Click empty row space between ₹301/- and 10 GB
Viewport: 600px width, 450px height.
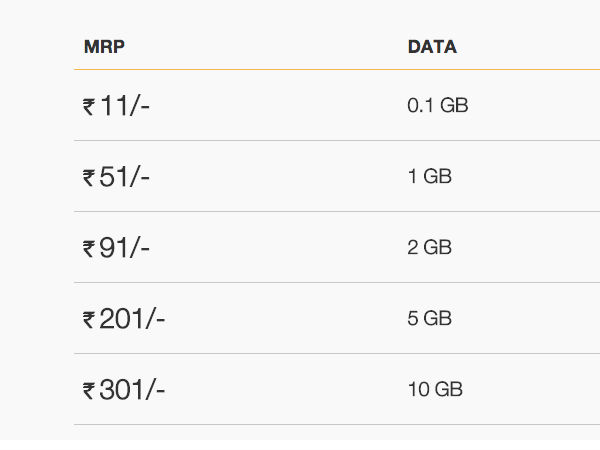[286, 390]
